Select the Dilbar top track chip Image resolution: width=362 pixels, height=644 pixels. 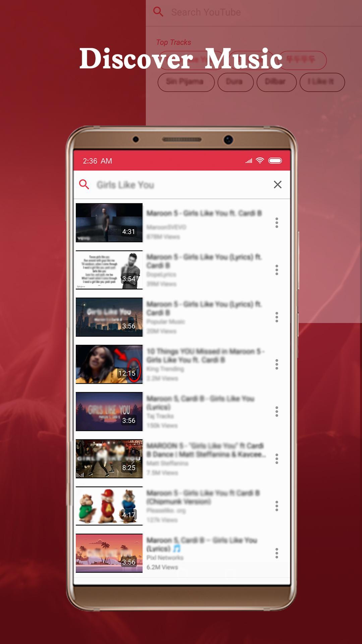(277, 82)
